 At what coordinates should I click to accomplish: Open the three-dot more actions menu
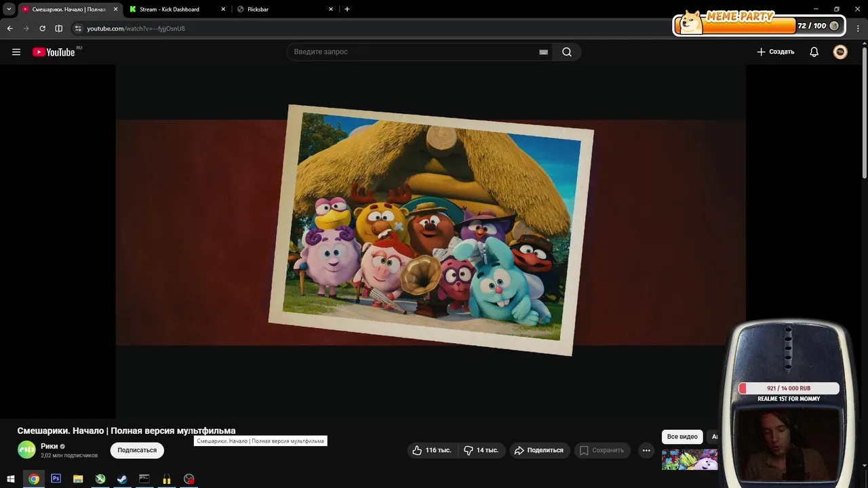646,450
